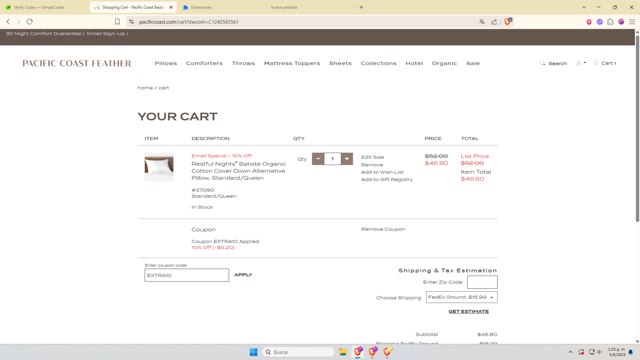The image size is (640, 360).
Task: Open the Brave Shields icon
Action: point(508,22)
